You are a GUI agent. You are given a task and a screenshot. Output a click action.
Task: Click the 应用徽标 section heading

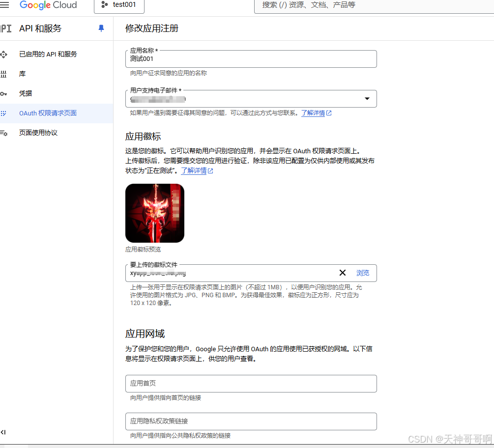(x=143, y=137)
